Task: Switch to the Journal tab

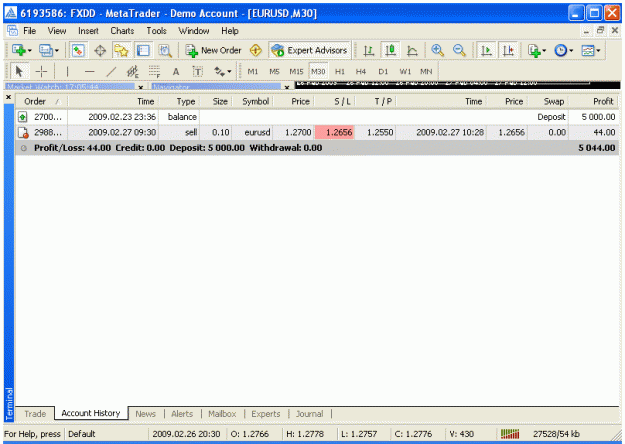Action: pos(309,414)
